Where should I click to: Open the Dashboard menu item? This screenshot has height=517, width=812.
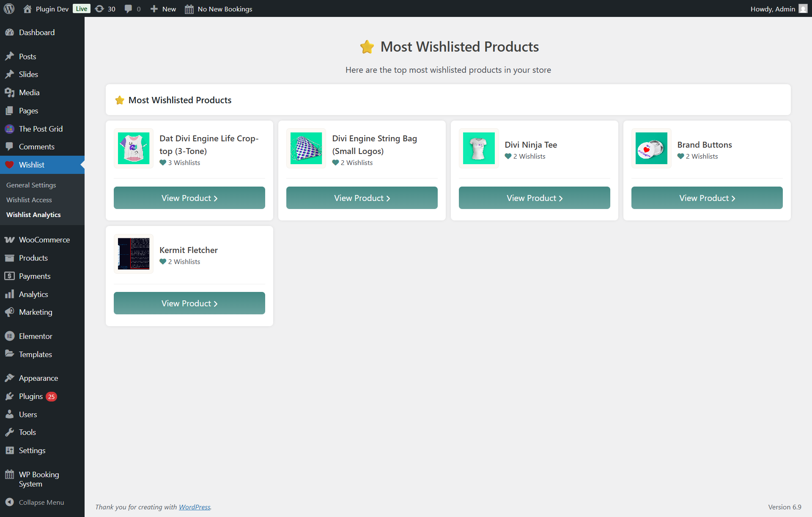click(x=36, y=33)
